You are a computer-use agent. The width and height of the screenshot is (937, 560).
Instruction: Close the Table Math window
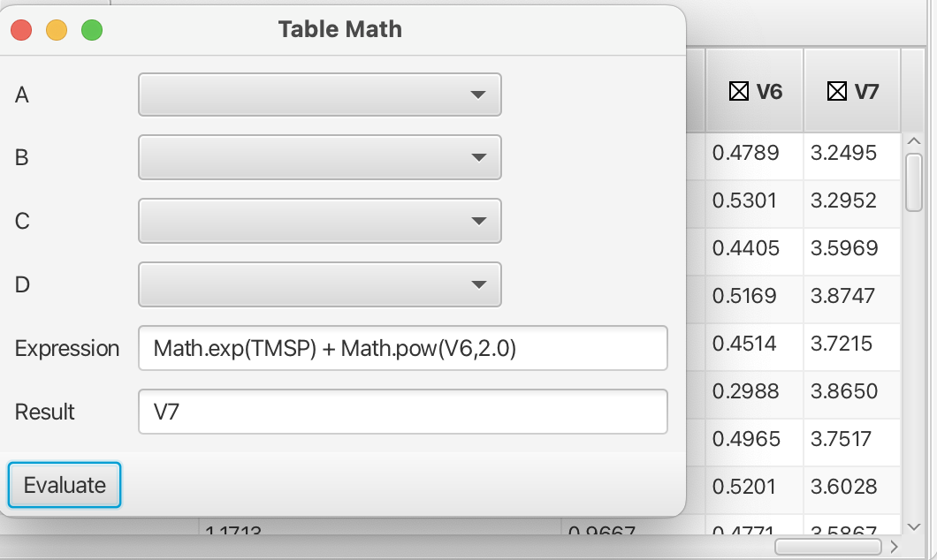pyautogui.click(x=21, y=30)
